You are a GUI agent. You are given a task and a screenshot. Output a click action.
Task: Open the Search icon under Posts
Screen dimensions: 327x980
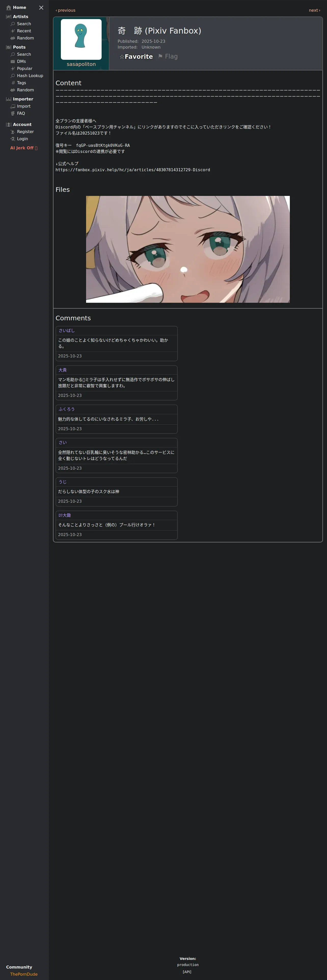[x=13, y=54]
